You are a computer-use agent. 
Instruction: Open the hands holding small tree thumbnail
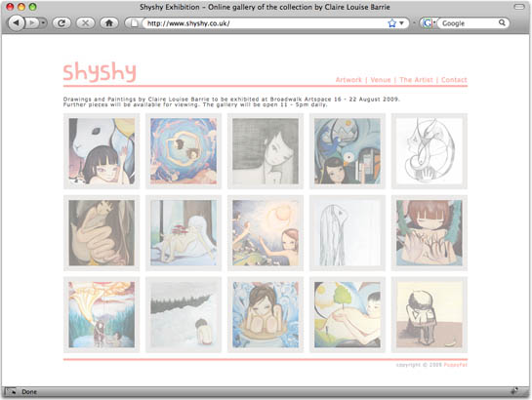pyautogui.click(x=348, y=315)
